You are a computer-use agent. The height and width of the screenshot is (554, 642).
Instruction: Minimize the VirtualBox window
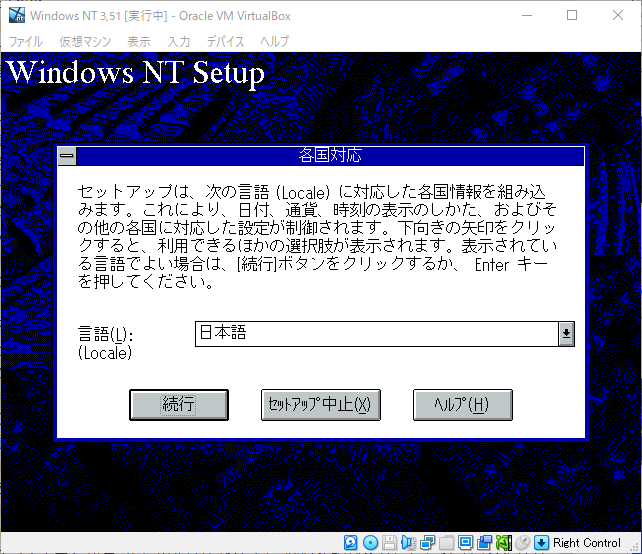(x=527, y=16)
